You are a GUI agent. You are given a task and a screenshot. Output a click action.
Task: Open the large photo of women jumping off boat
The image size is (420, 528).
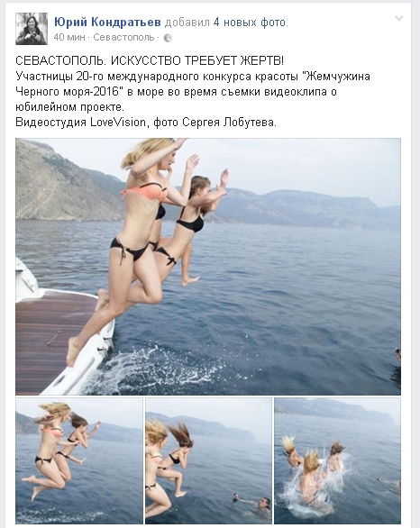point(208,267)
